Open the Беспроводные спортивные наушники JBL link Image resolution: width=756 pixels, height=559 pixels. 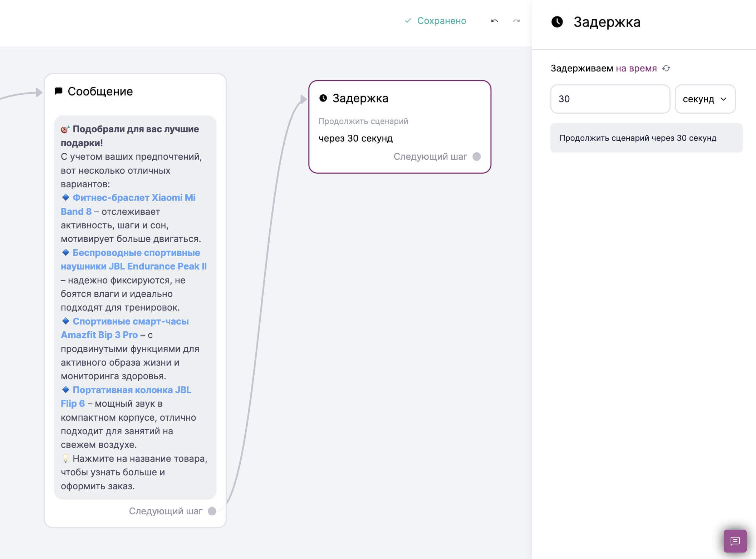pos(134,259)
